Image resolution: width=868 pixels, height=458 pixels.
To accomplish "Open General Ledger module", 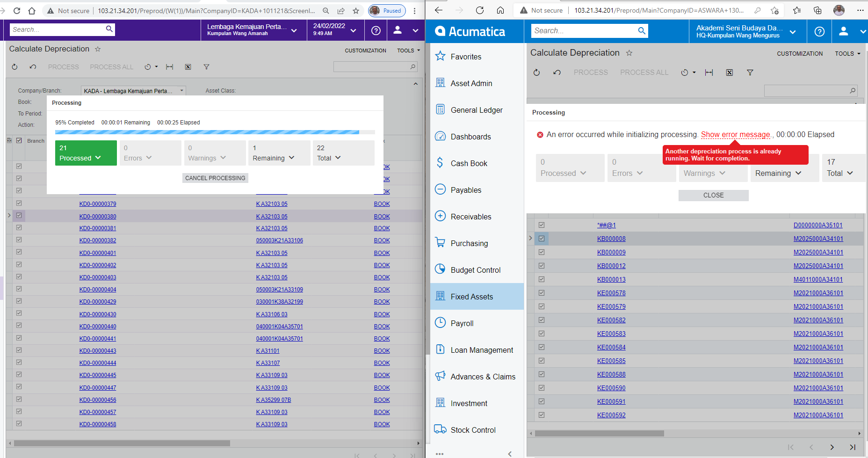I will [x=477, y=110].
